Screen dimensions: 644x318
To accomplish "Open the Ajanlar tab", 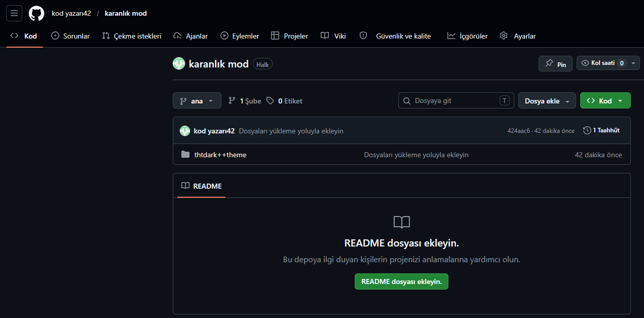I will pos(191,36).
